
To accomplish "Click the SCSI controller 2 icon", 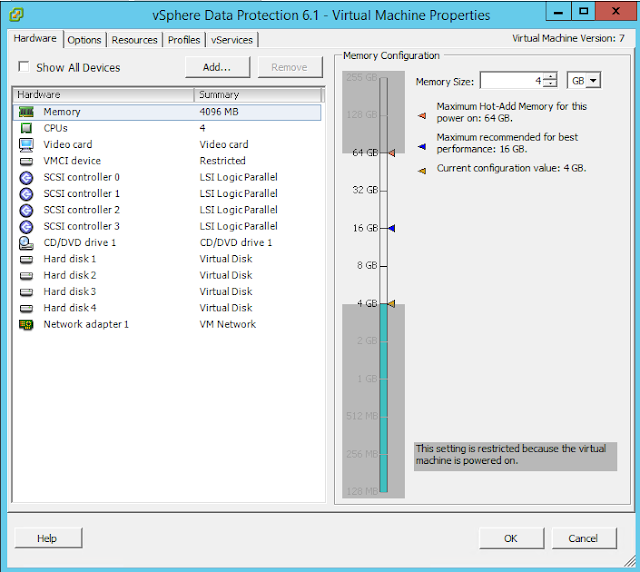I will (27, 210).
